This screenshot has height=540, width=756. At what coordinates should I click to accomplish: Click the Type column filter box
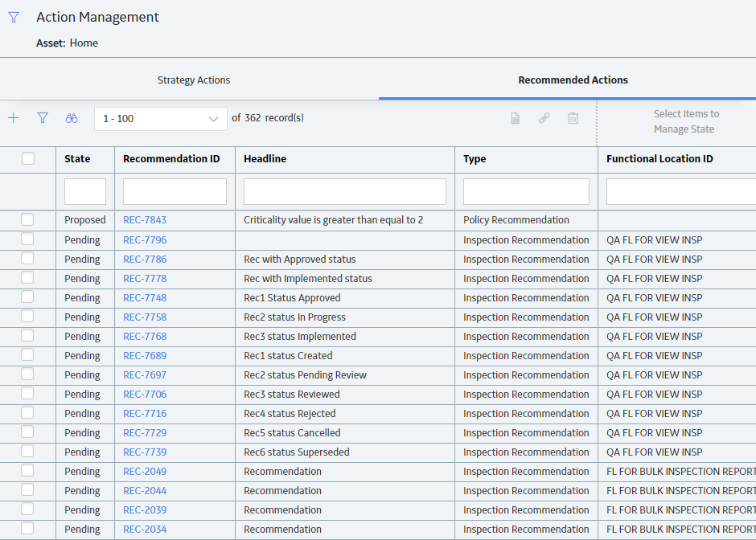click(526, 192)
